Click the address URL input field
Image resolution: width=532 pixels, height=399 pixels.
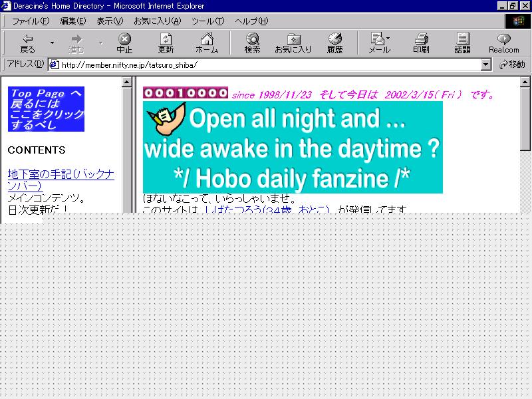pos(266,65)
